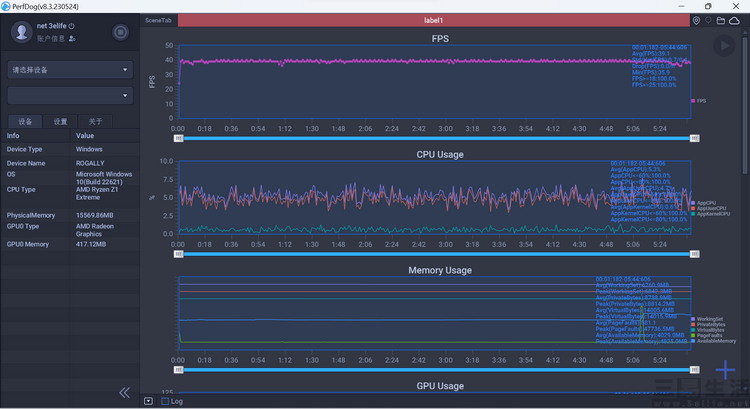Select the ROGALLY device name value
This screenshot has width=750, height=409.
click(x=90, y=163)
